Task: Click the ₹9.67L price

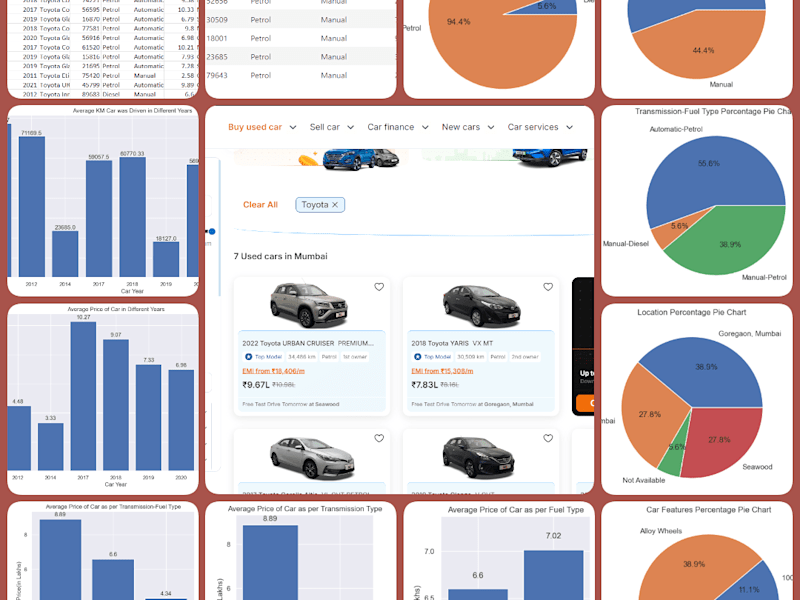Action: point(256,385)
